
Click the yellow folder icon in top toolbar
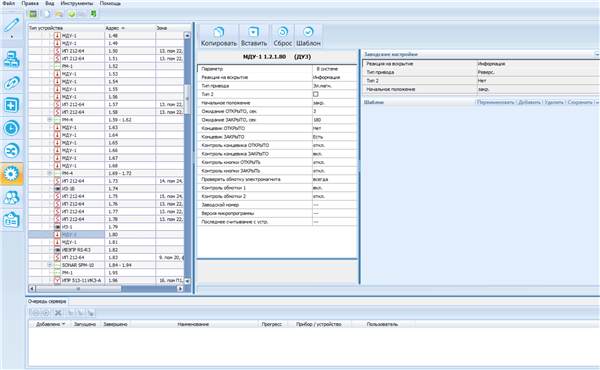[x=59, y=14]
